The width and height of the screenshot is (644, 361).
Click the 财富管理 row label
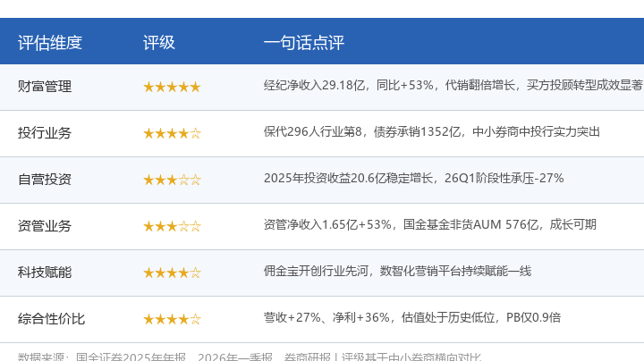[45, 87]
